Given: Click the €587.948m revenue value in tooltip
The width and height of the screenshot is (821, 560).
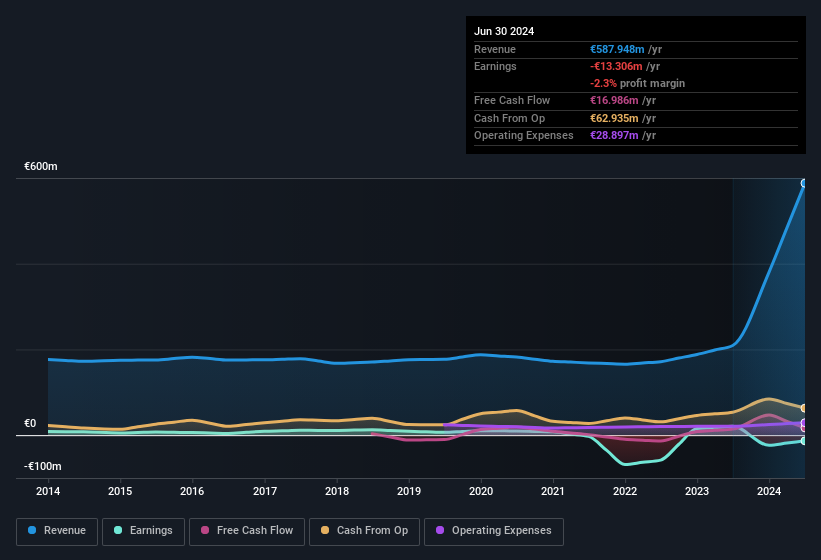Looking at the screenshot, I should (x=617, y=49).
